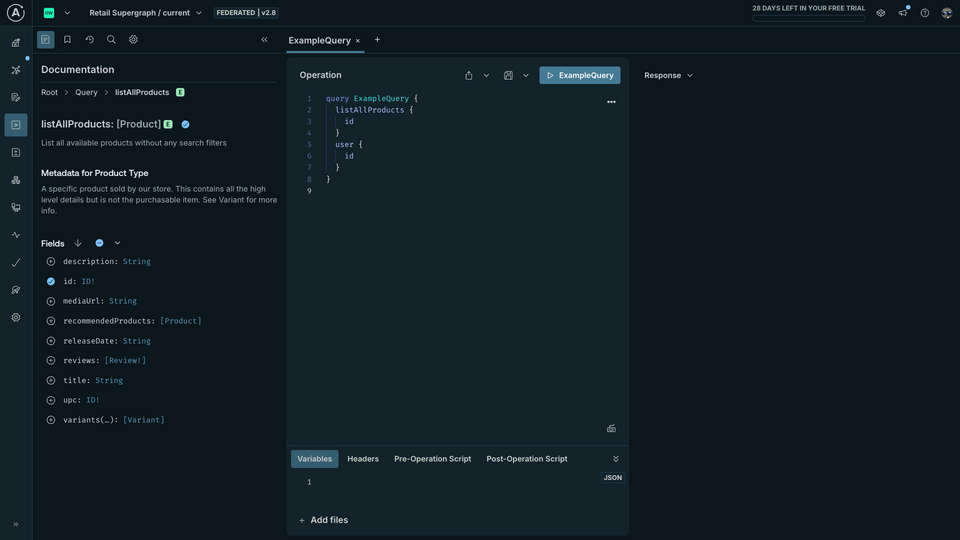Toggle listAllProducts checkmark next to heading
This screenshot has width=960, height=540.
tap(186, 124)
